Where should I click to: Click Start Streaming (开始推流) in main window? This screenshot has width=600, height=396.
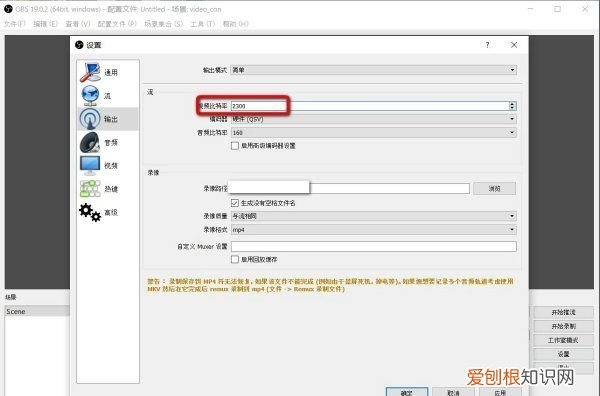[563, 312]
